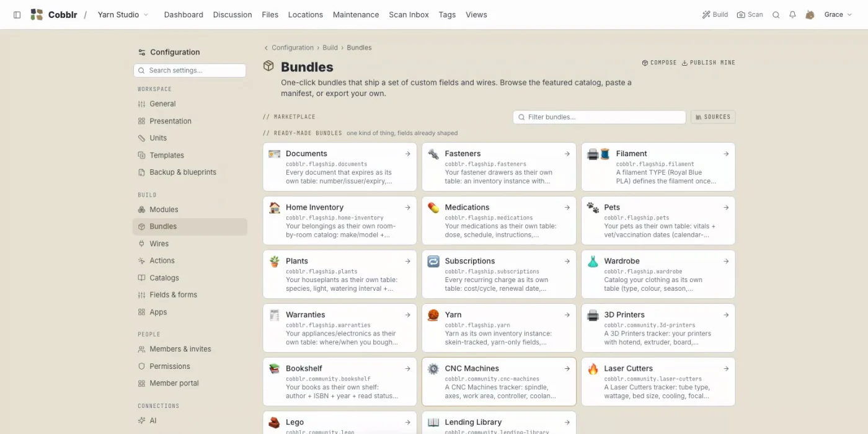Click the Compose button
Image resolution: width=868 pixels, height=434 pixels.
point(659,63)
